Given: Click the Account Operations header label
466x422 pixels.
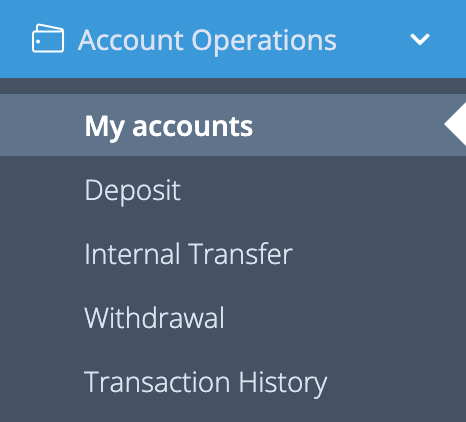Looking at the screenshot, I should pyautogui.click(x=207, y=40).
